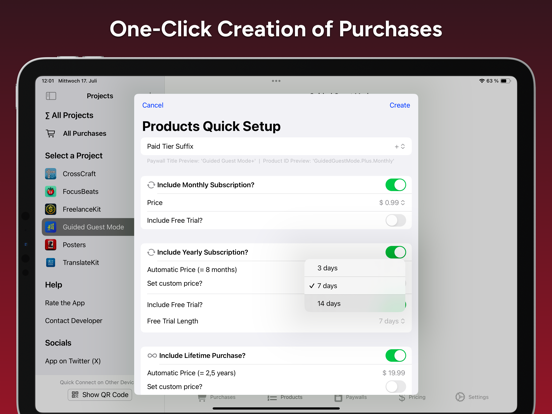Cancel the Products Quick Setup sheet
The image size is (552, 414).
click(153, 105)
